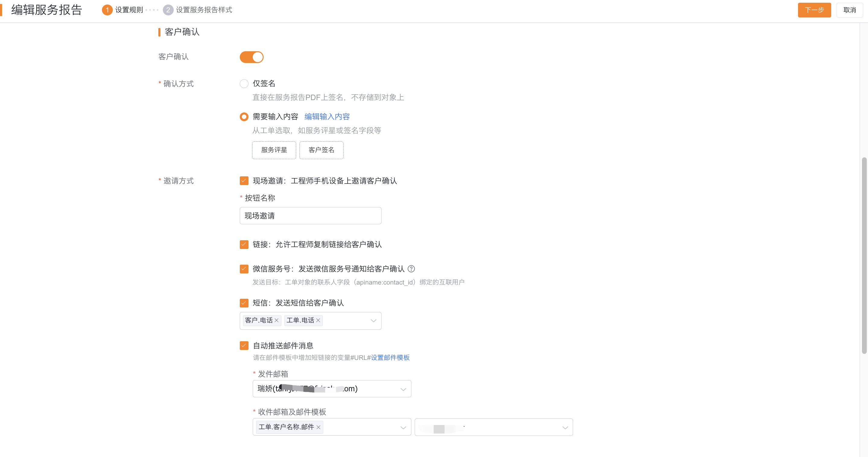868x457 pixels.
Task: Click inside the 按钮名称 input field
Action: 310,216
